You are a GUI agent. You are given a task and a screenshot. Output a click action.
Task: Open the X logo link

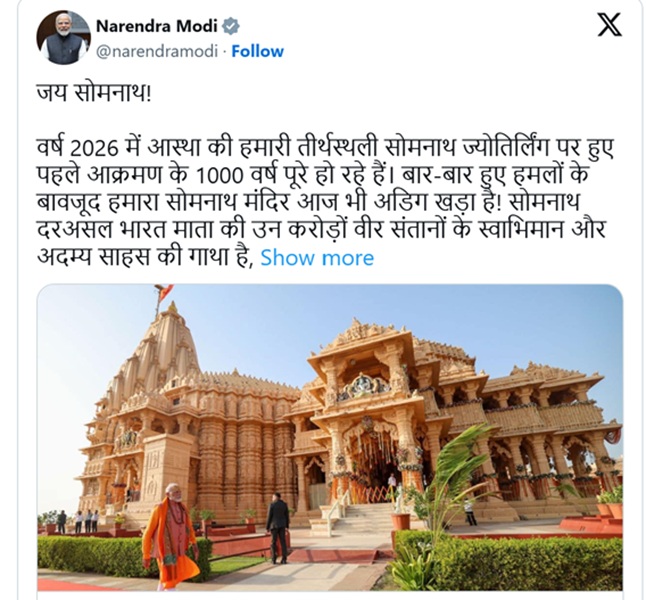pos(610,24)
